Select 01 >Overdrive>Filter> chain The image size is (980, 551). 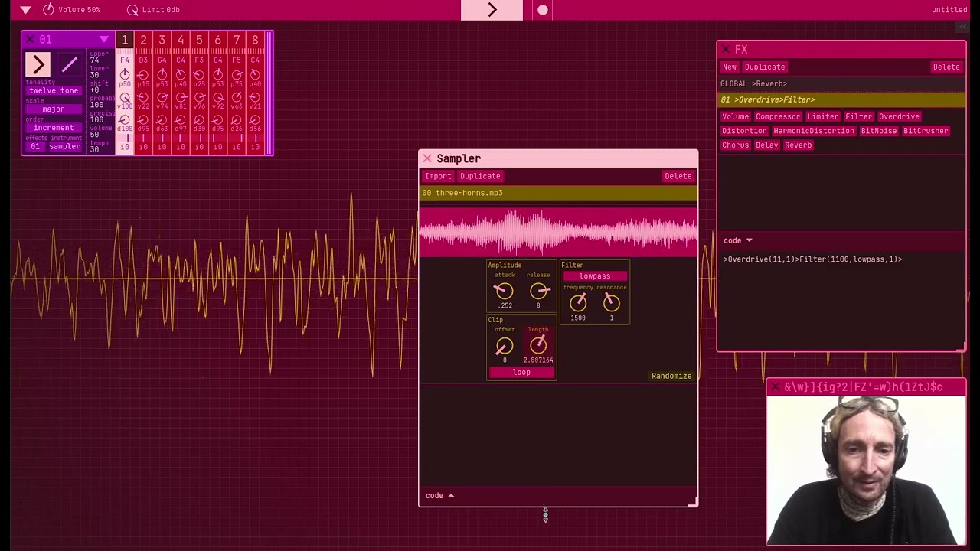point(841,99)
